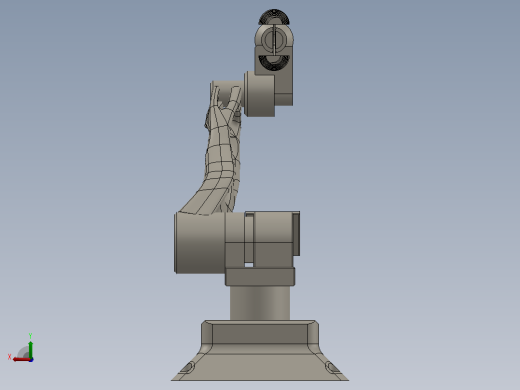Select the rectangular collar plate above the column
Screen dimensions: 520x390
pos(260,276)
